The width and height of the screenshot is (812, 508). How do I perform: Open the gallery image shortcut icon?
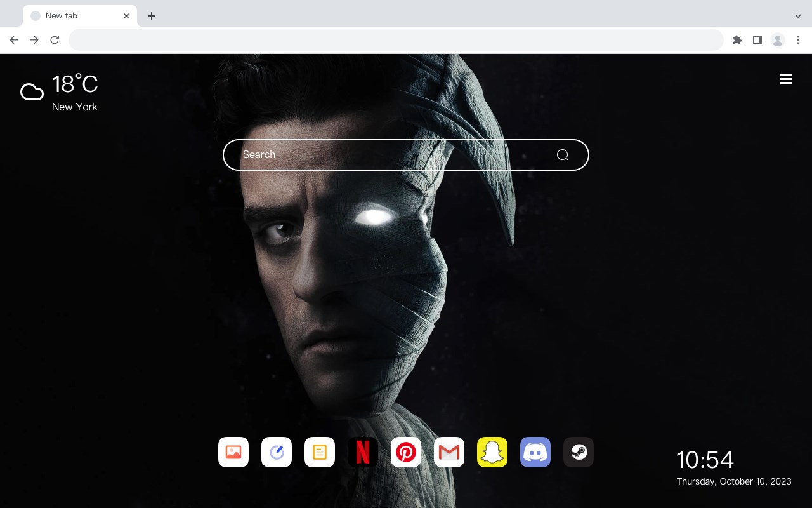click(x=233, y=452)
